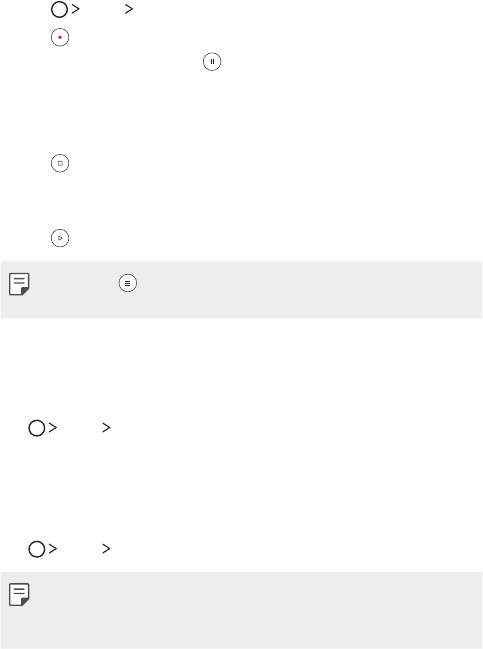Click the first chevron after the topmost home circle

[75, 9]
